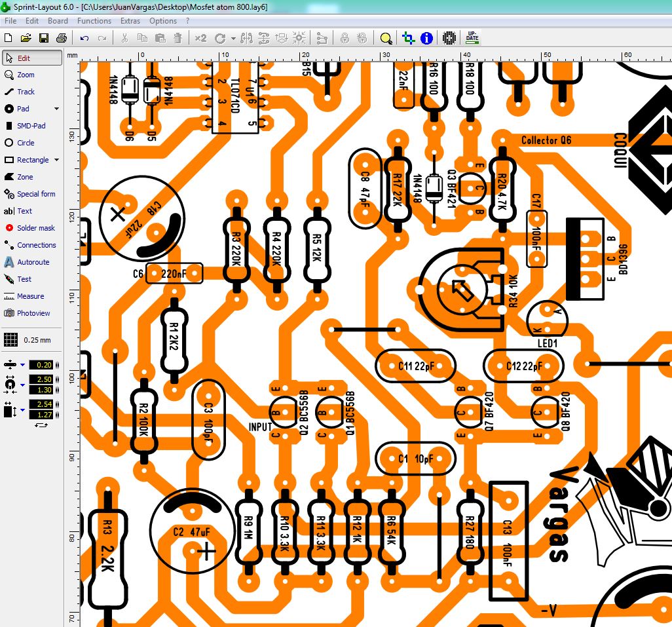The height and width of the screenshot is (627, 672).
Task: Activate the Edit mode tool
Action: (x=32, y=58)
